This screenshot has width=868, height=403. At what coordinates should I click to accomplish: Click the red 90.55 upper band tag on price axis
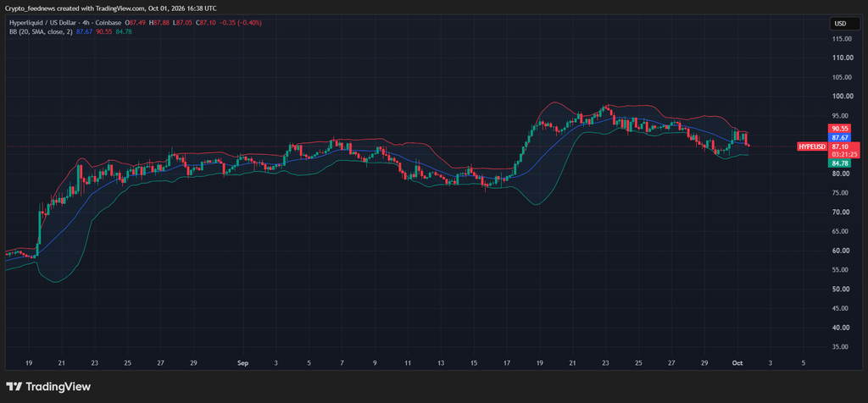[x=840, y=128]
